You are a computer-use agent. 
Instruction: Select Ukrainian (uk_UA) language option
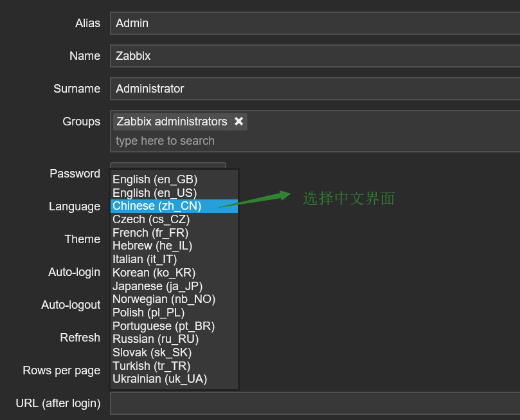point(174,379)
